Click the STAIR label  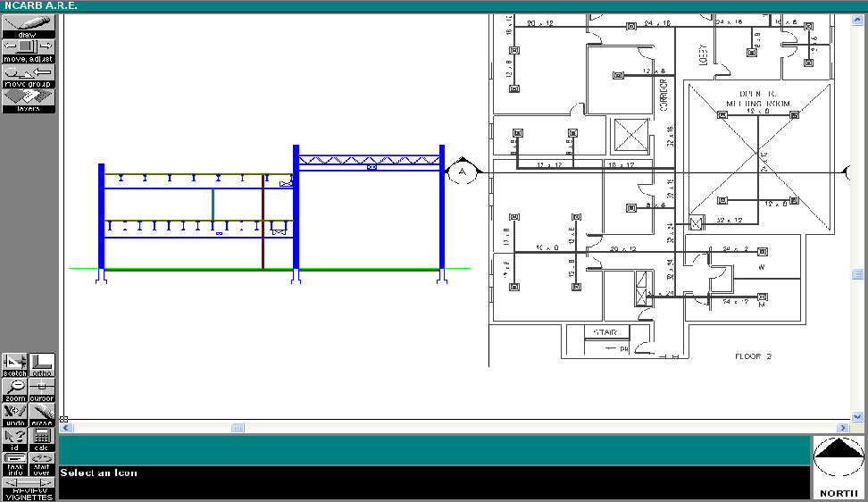coord(605,332)
